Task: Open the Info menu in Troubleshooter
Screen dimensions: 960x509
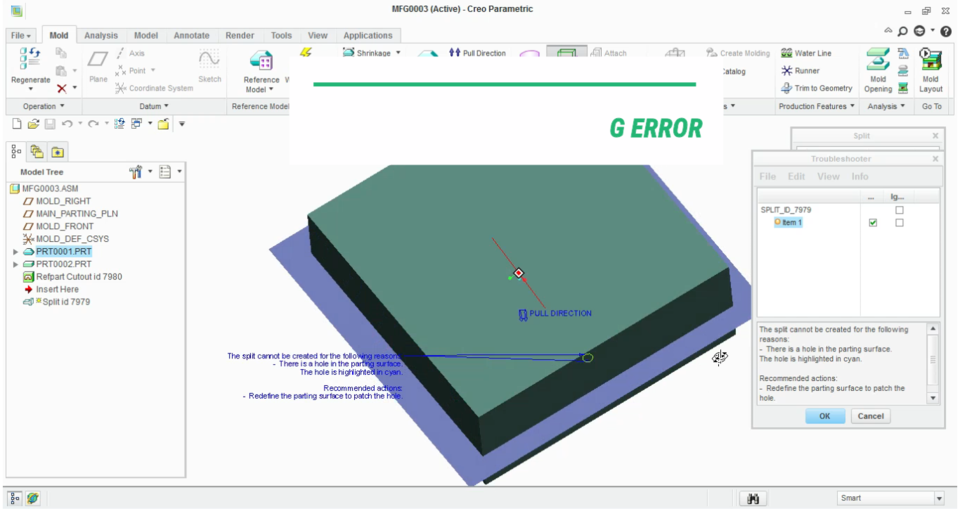Action: (860, 176)
